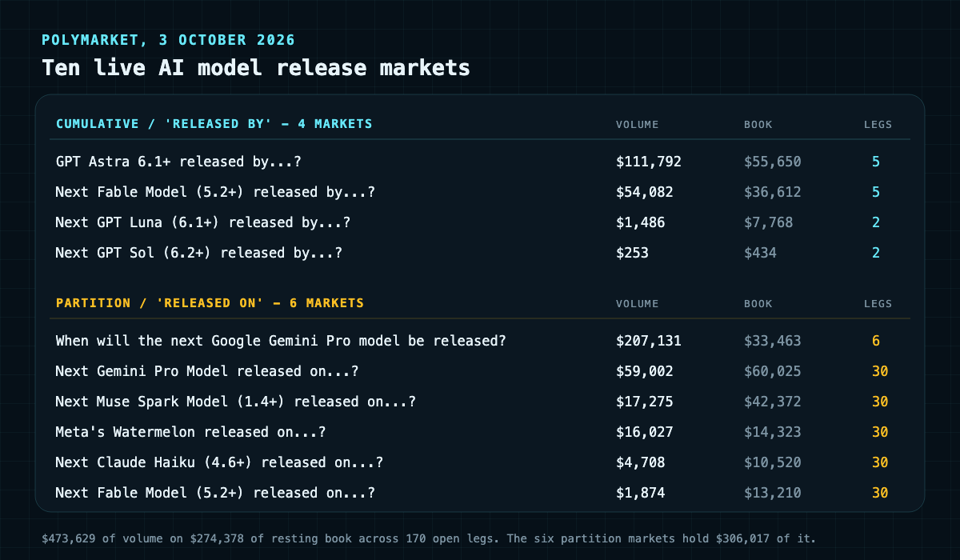Select the book value $36,612
Image resolution: width=960 pixels, height=560 pixels.
[x=773, y=192]
